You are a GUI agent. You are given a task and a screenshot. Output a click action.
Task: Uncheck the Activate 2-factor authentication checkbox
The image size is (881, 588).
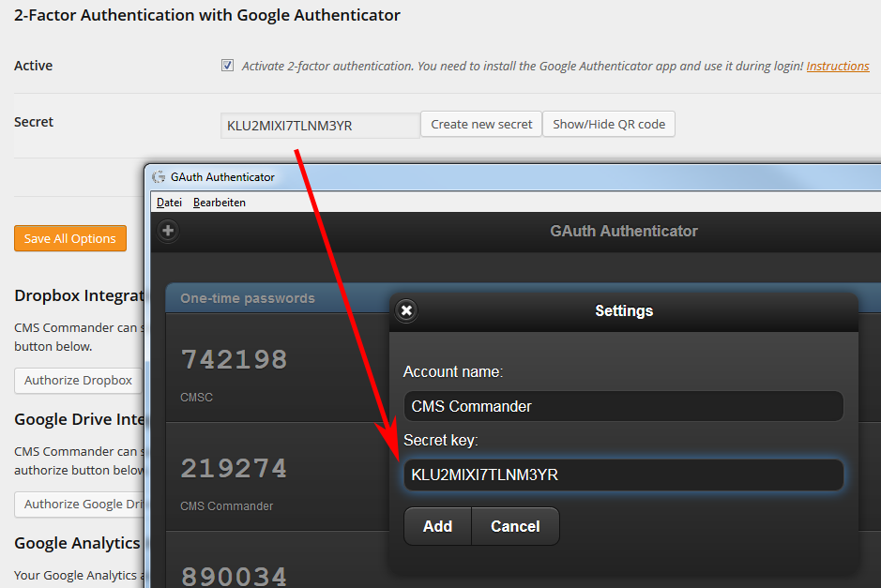point(228,65)
